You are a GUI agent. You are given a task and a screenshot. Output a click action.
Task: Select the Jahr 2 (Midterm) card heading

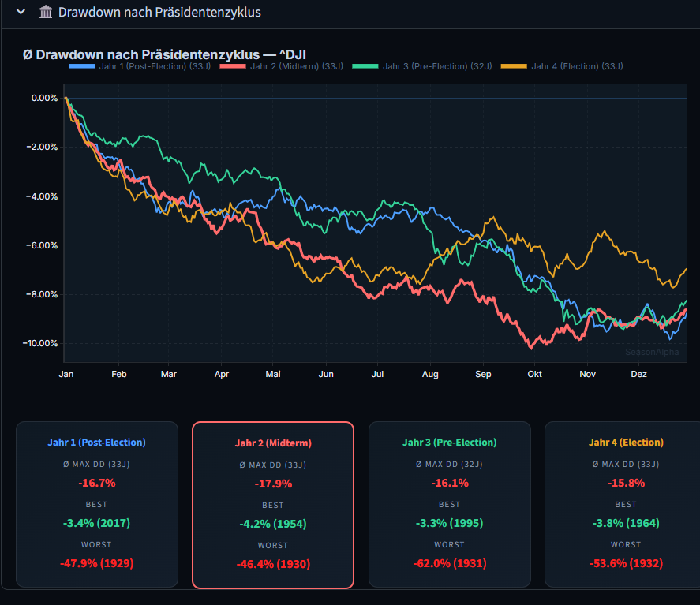(x=273, y=443)
